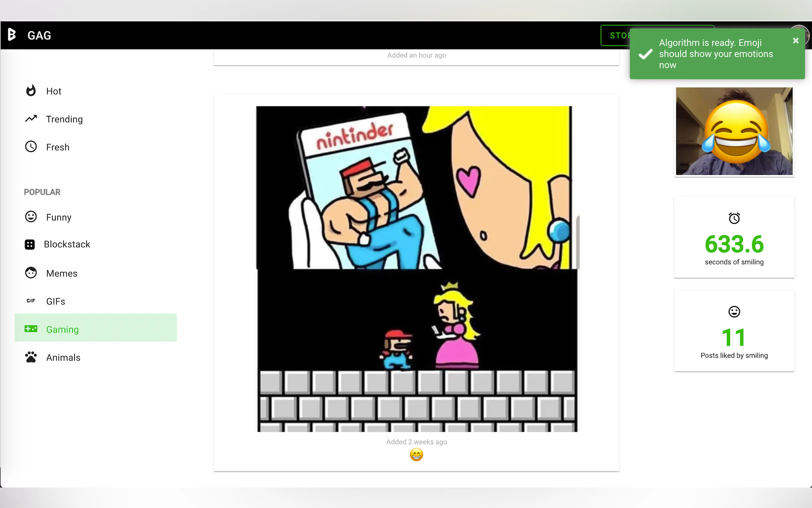The width and height of the screenshot is (812, 508).
Task: Click the GIF icon in sidebar
Action: click(31, 301)
